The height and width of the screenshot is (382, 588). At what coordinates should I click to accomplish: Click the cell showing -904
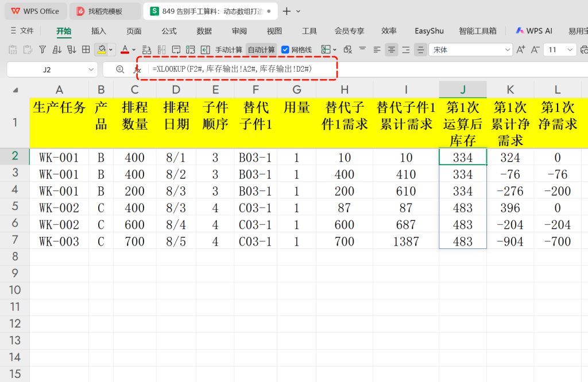[x=510, y=241]
